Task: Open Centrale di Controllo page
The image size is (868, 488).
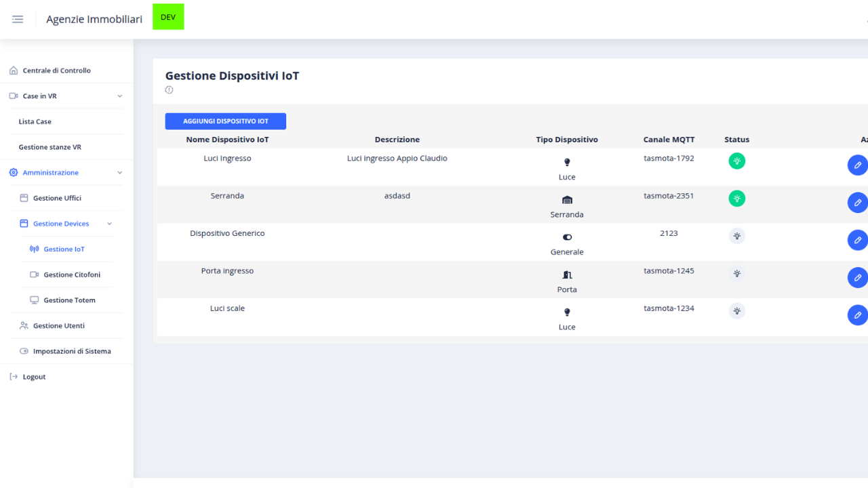Action: pos(56,70)
